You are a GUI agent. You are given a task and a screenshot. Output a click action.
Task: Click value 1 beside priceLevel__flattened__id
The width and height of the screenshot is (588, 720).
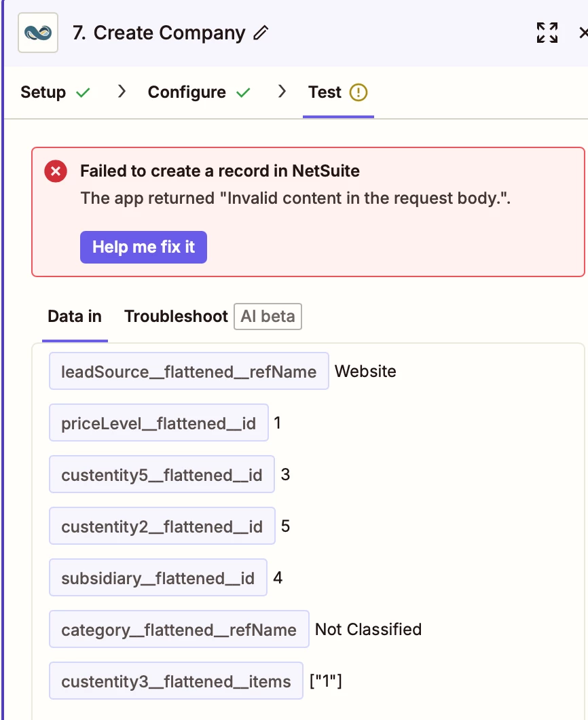click(x=277, y=422)
